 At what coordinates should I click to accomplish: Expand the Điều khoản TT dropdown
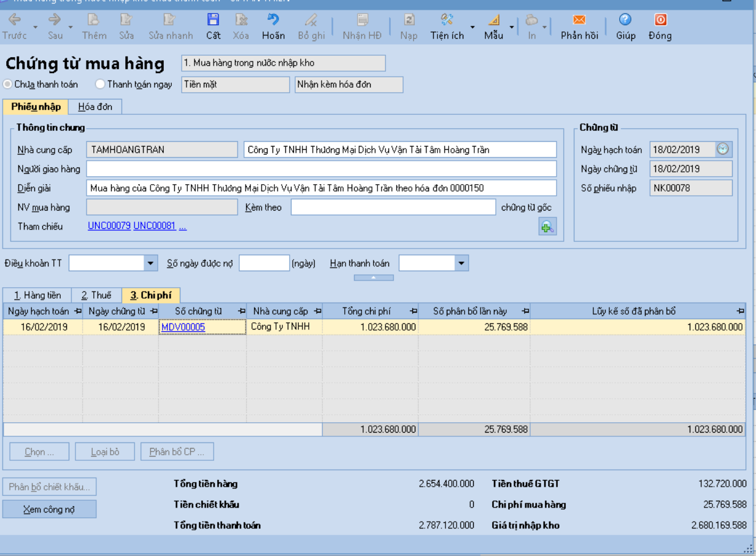(151, 263)
